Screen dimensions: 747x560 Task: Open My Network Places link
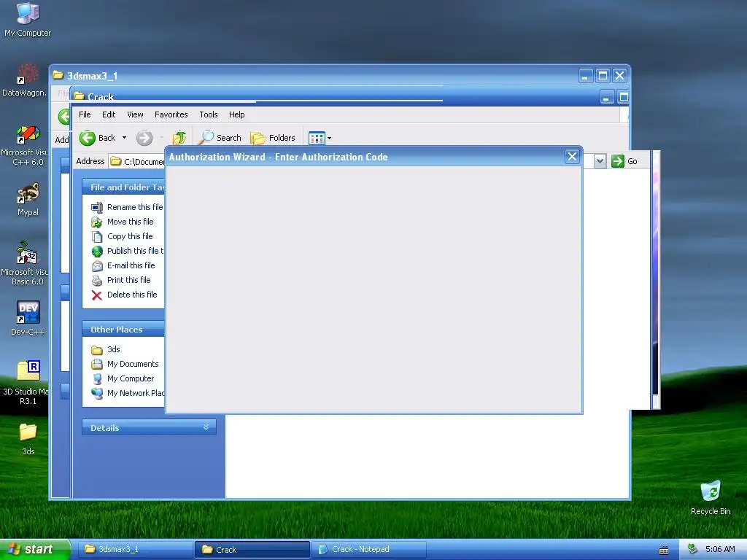click(128, 393)
